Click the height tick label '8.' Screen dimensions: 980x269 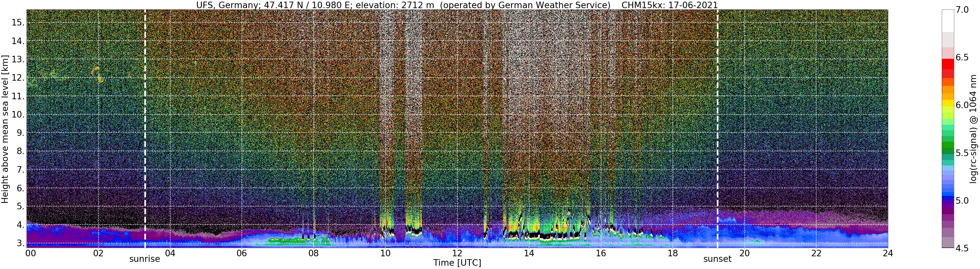coord(20,151)
